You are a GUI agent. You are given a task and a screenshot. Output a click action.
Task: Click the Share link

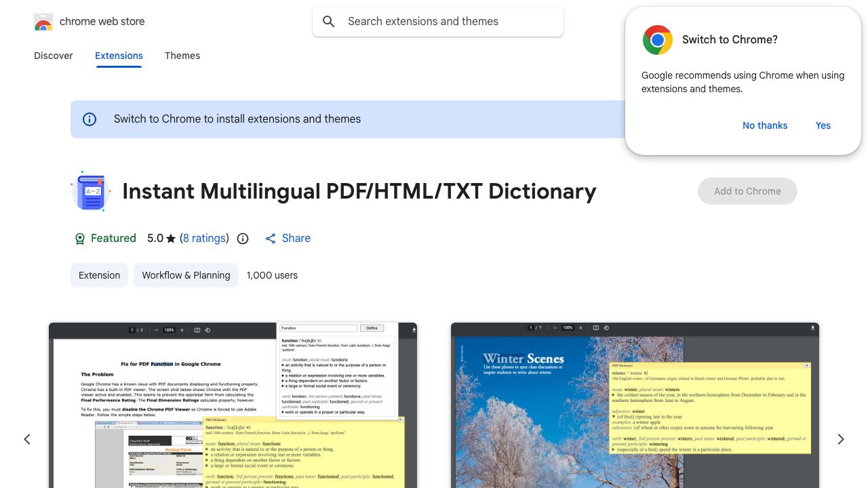pyautogui.click(x=288, y=238)
